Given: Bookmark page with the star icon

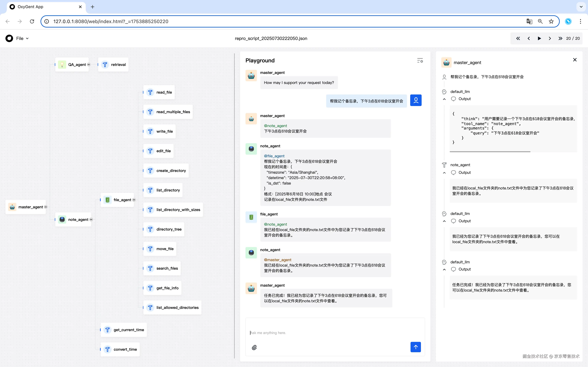Looking at the screenshot, I should (x=551, y=21).
